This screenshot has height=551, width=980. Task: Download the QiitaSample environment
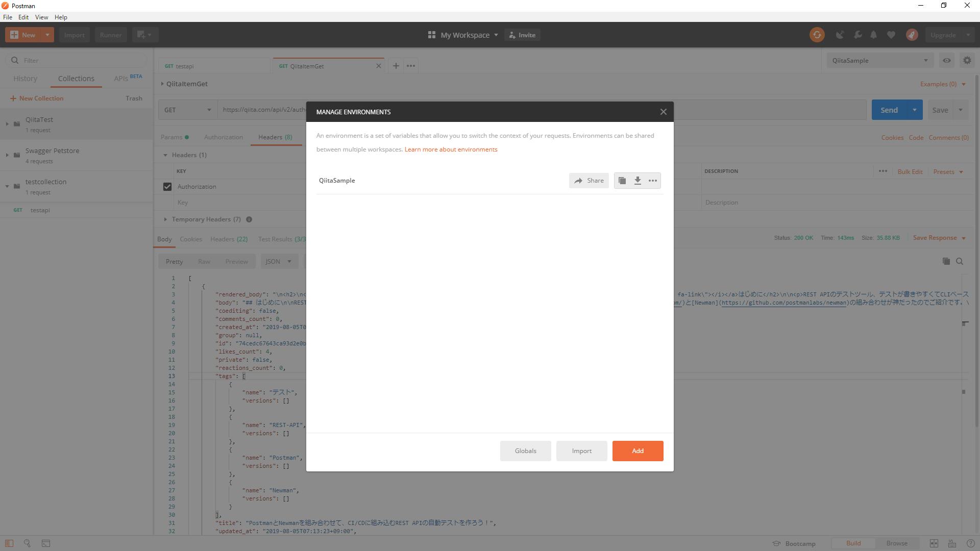[638, 181]
